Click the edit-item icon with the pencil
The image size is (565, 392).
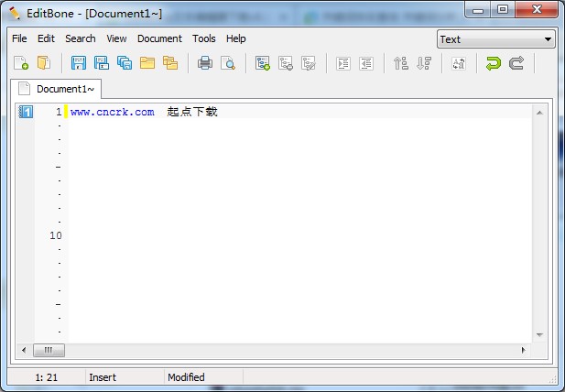[x=309, y=63]
